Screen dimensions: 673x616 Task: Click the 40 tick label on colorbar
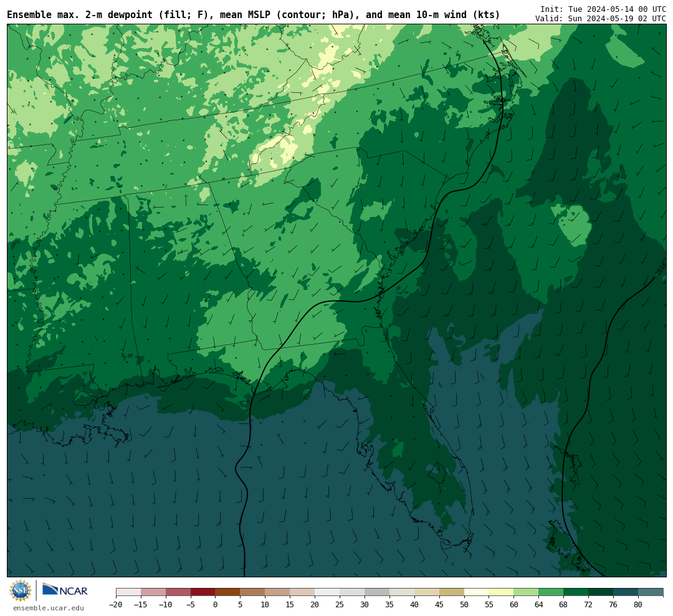point(414,604)
